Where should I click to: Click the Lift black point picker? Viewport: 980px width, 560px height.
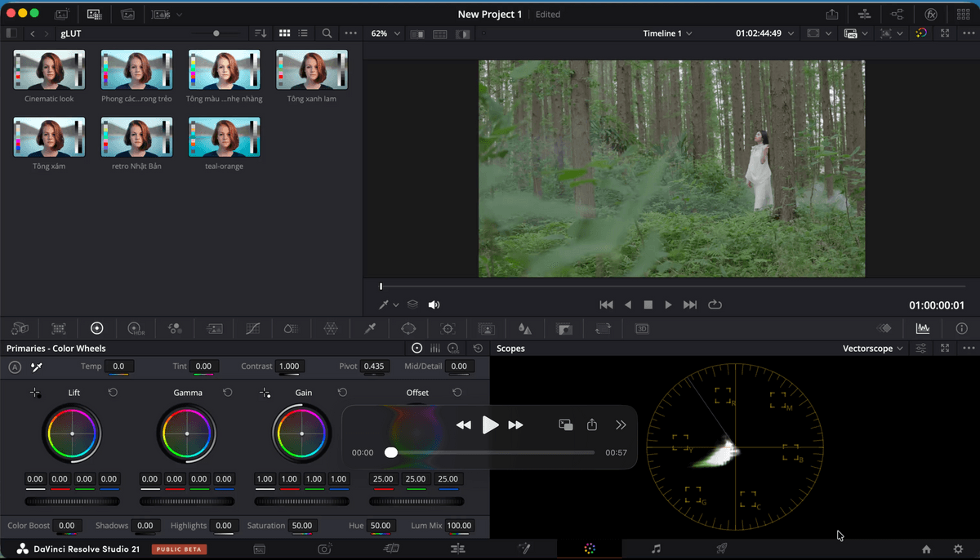[35, 393]
